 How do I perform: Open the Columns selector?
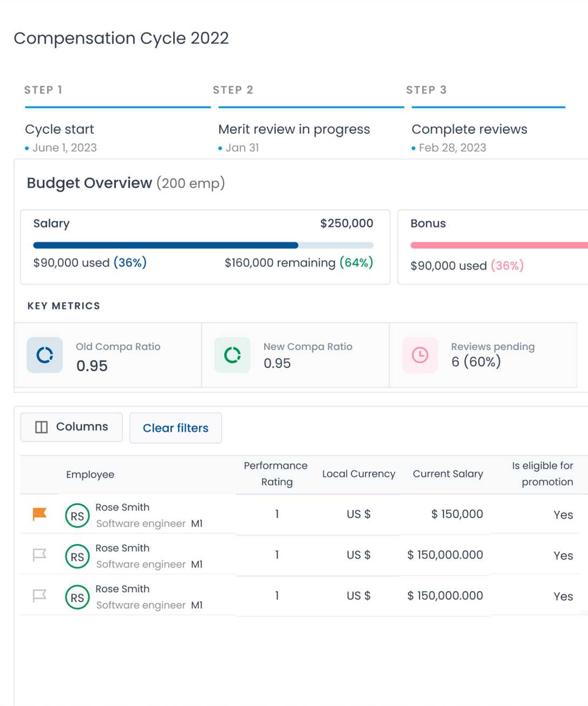pos(71,427)
